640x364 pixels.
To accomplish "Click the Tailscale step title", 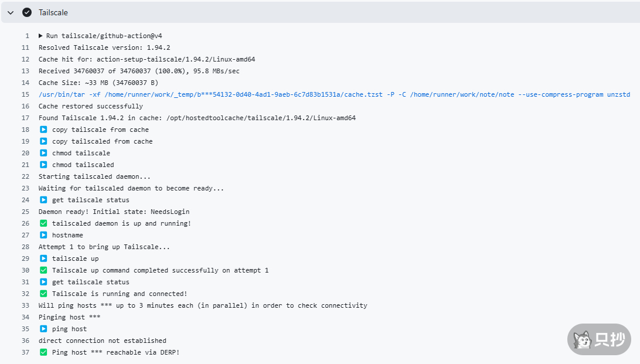I will [53, 13].
